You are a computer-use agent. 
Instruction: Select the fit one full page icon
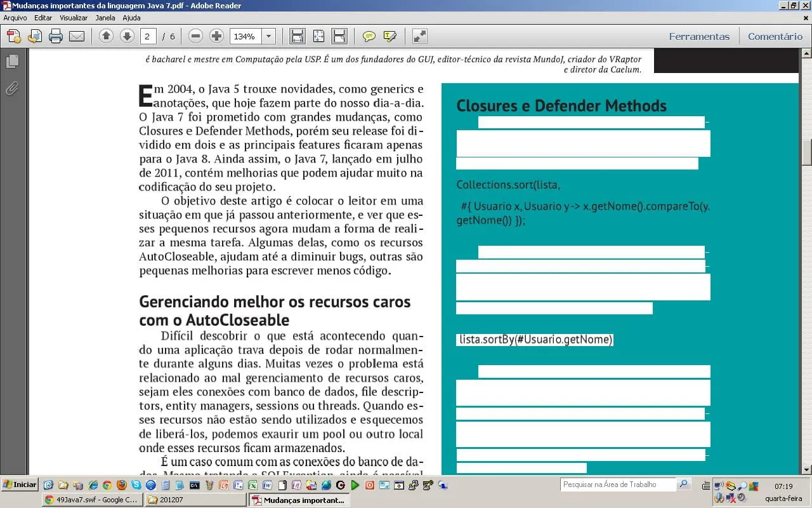point(318,36)
